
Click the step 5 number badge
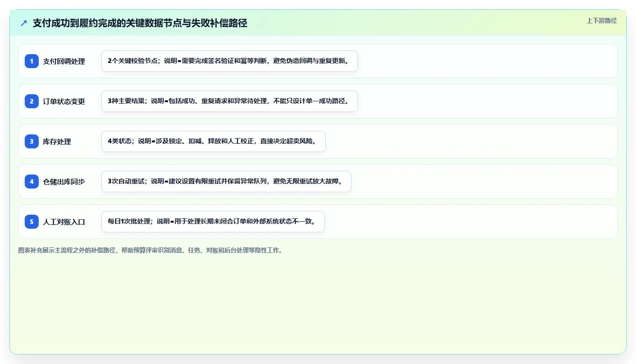click(x=32, y=222)
